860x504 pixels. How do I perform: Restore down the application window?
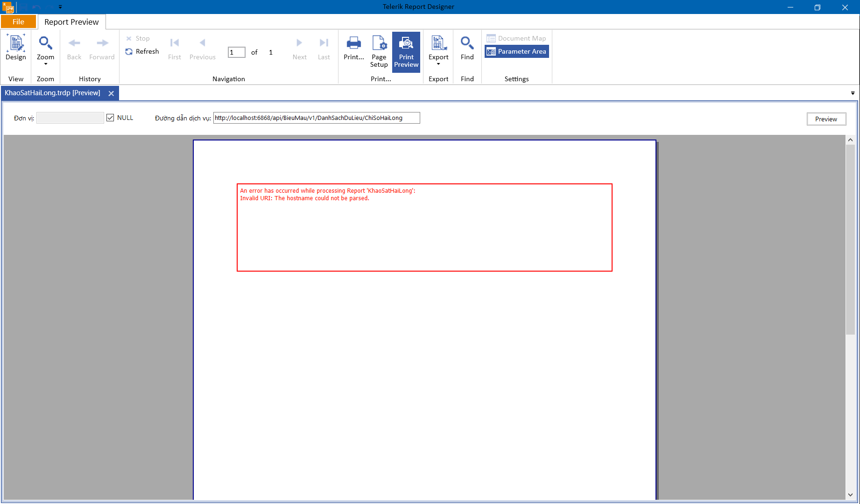coord(818,7)
